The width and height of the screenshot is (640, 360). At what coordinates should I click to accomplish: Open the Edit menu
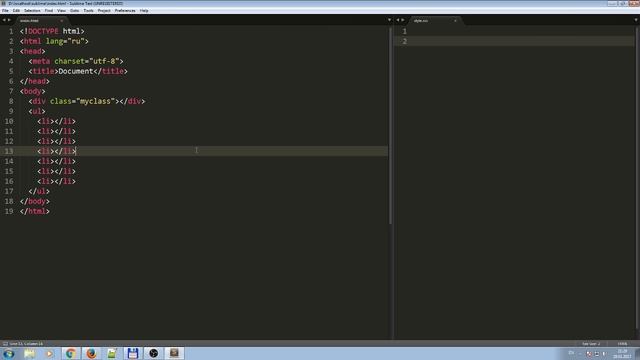[x=16, y=11]
